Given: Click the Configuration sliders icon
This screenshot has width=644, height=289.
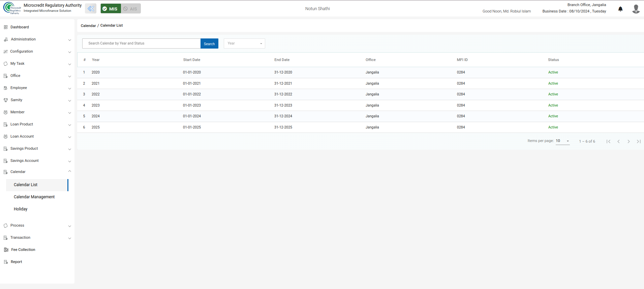Looking at the screenshot, I should (6, 51).
